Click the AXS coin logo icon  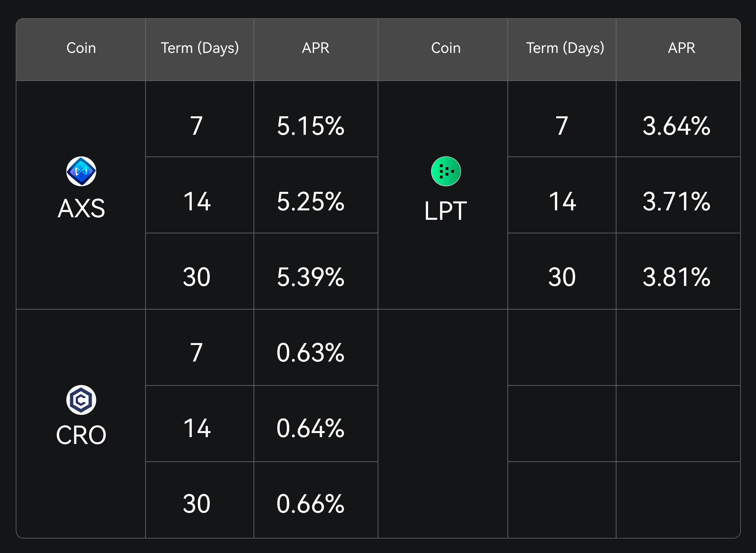(81, 171)
